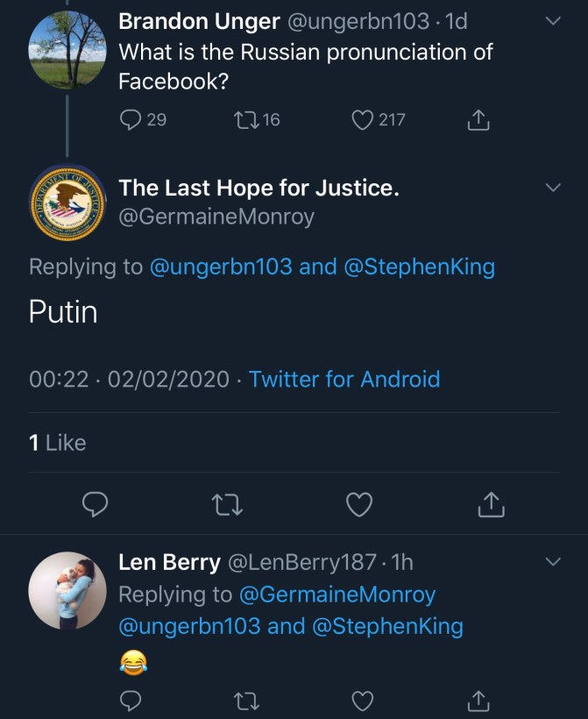Open The Last Hope for Justice profile picture
The height and width of the screenshot is (719, 588).
[x=66, y=201]
